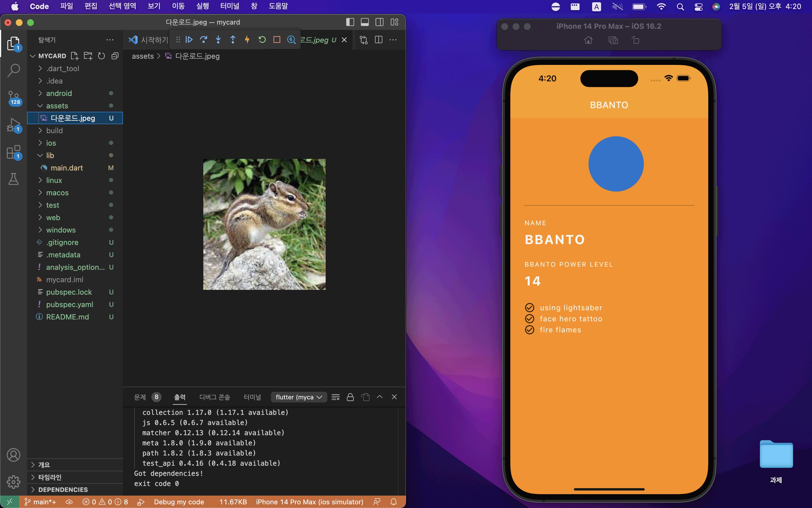The height and width of the screenshot is (508, 812).
Task: Open the editor more actions menu
Action: (393, 40)
